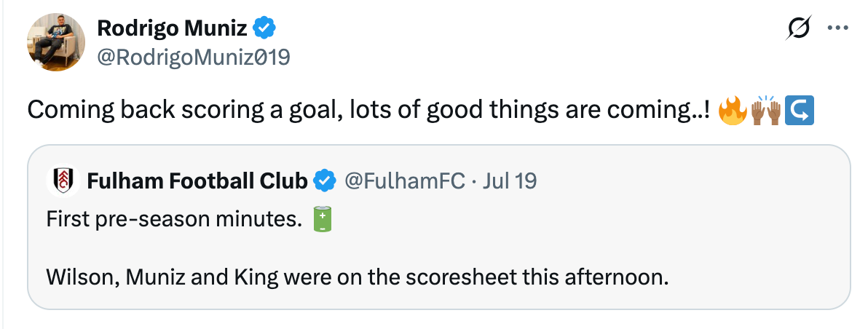The height and width of the screenshot is (329, 868).
Task: Open Rodrigo Muniz's profile picture
Action: pyautogui.click(x=57, y=42)
